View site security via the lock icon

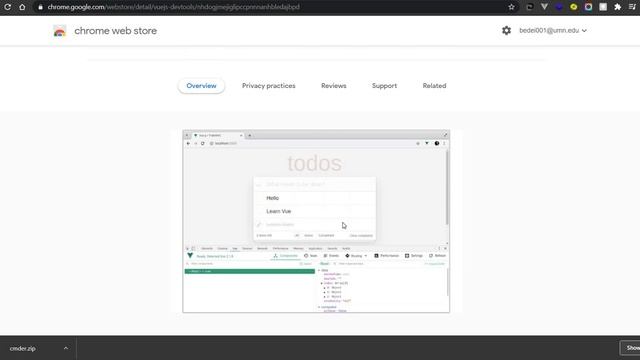40,7
